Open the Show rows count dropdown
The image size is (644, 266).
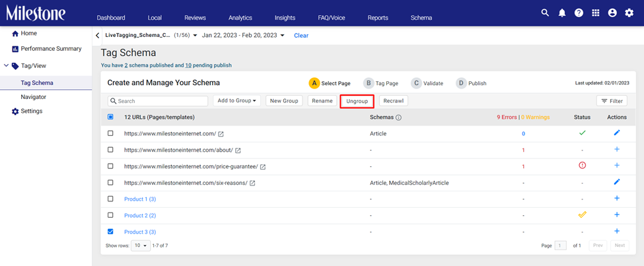pos(141,246)
